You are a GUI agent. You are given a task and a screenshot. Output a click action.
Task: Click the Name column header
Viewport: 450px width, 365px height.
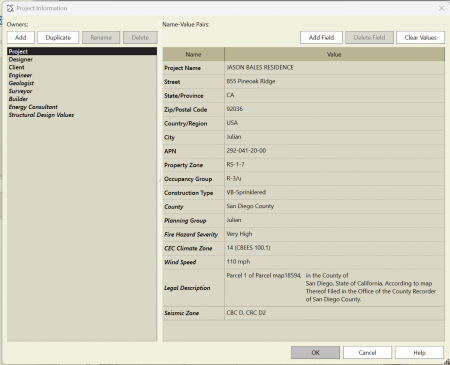click(x=193, y=54)
